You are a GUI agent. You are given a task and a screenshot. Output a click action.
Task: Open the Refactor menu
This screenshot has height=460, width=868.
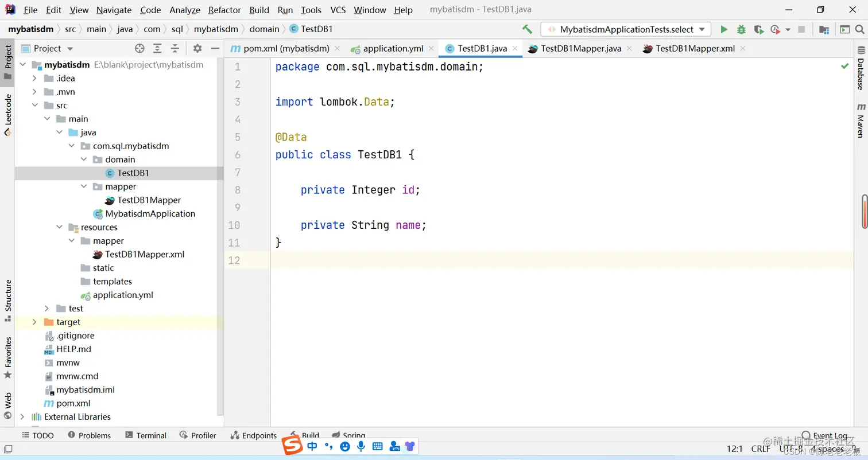pos(224,10)
